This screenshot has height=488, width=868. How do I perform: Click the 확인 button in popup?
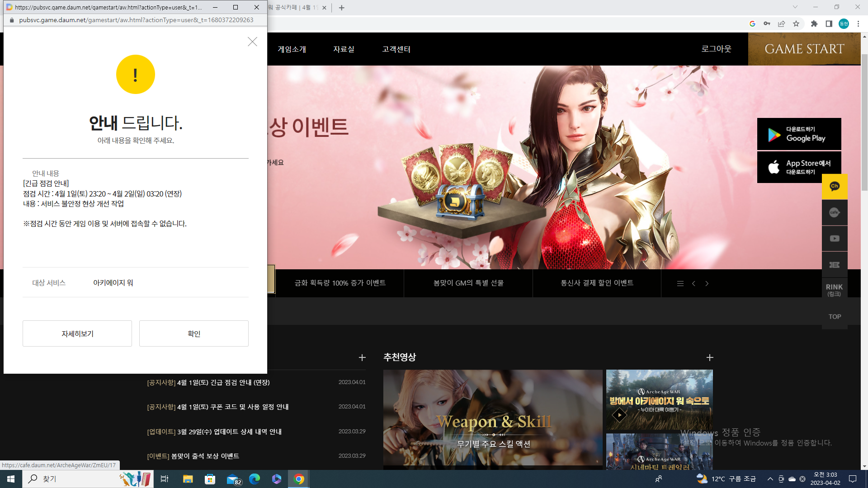pyautogui.click(x=194, y=333)
